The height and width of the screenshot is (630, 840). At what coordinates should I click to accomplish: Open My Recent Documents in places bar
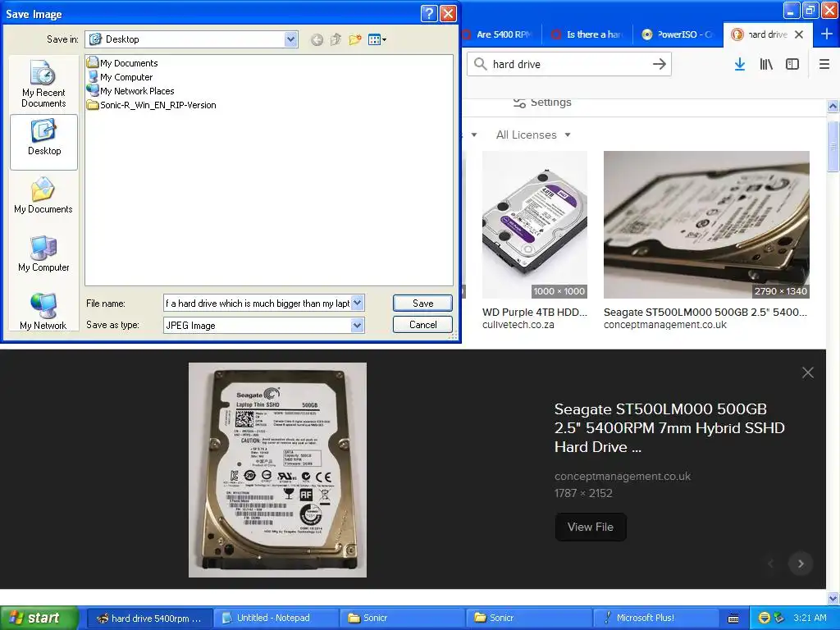[43, 84]
